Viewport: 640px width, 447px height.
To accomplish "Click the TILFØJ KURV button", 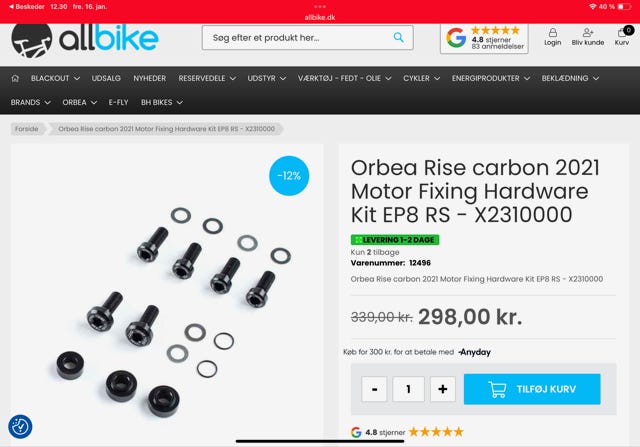I will pyautogui.click(x=532, y=389).
